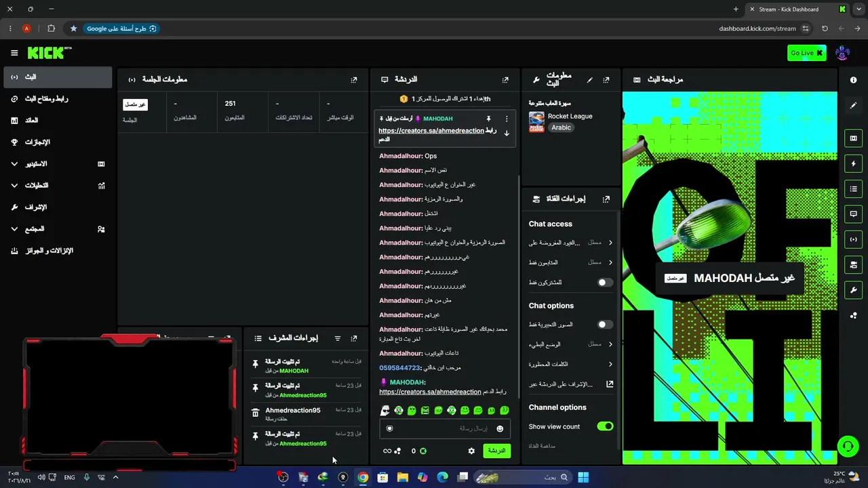Toggle the الصور التعبيرية فقط emotes-only switch
This screenshot has width=868, height=488.
[x=605, y=325]
